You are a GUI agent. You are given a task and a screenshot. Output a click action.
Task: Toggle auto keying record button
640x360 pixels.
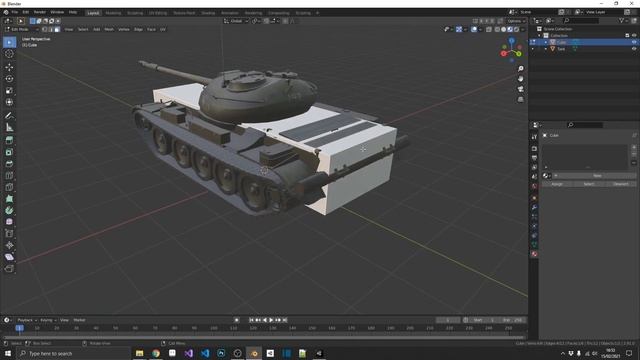click(x=236, y=320)
